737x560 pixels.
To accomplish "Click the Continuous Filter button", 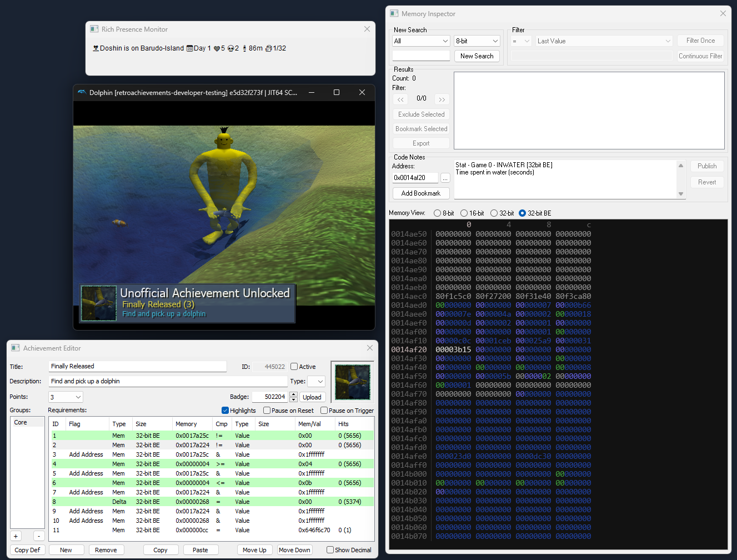I will pyautogui.click(x=700, y=56).
